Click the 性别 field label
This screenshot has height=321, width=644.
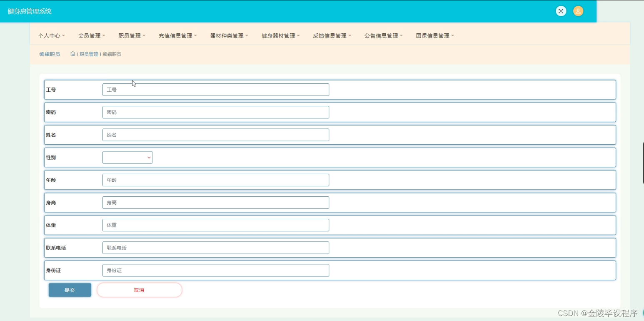click(x=51, y=158)
